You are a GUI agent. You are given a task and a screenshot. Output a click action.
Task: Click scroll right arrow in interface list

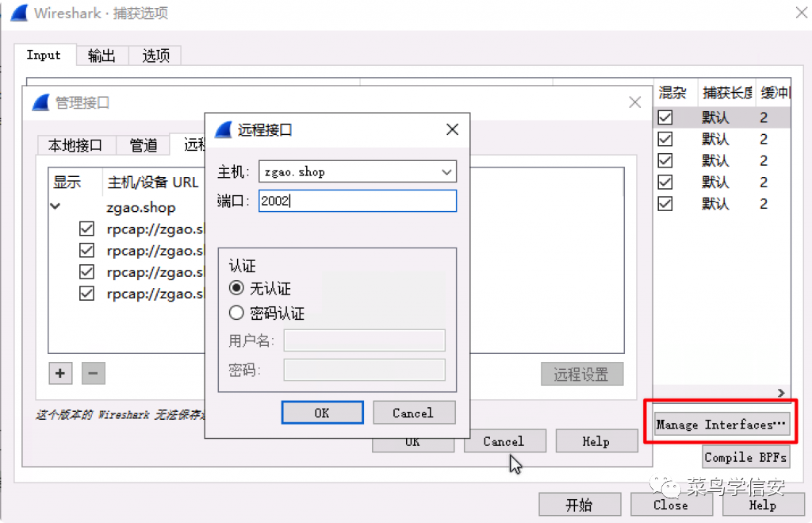pos(781,392)
